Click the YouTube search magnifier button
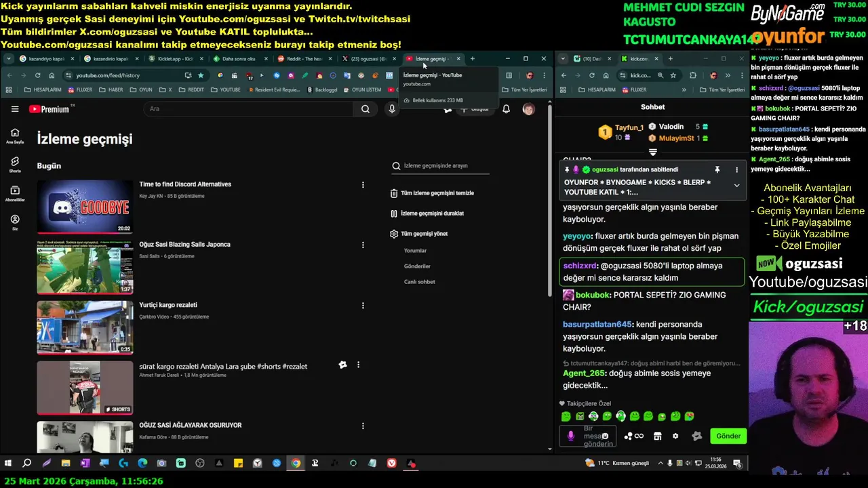This screenshot has height=488, width=868. [x=366, y=109]
